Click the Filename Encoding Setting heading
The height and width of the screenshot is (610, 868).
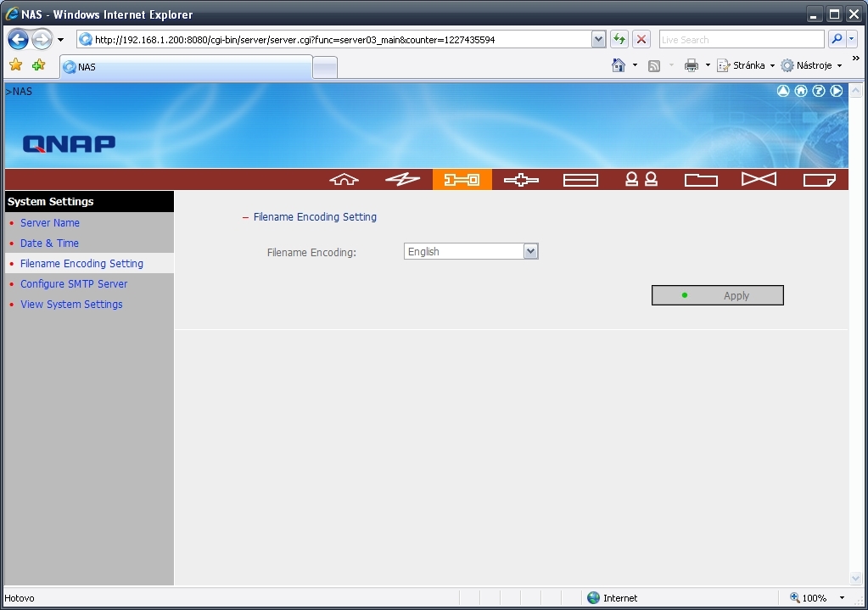(315, 217)
